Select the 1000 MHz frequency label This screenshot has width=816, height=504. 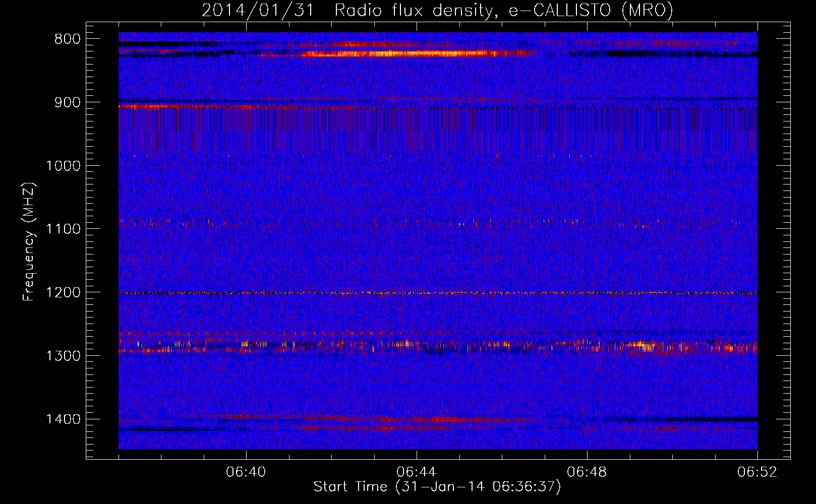tap(63, 166)
